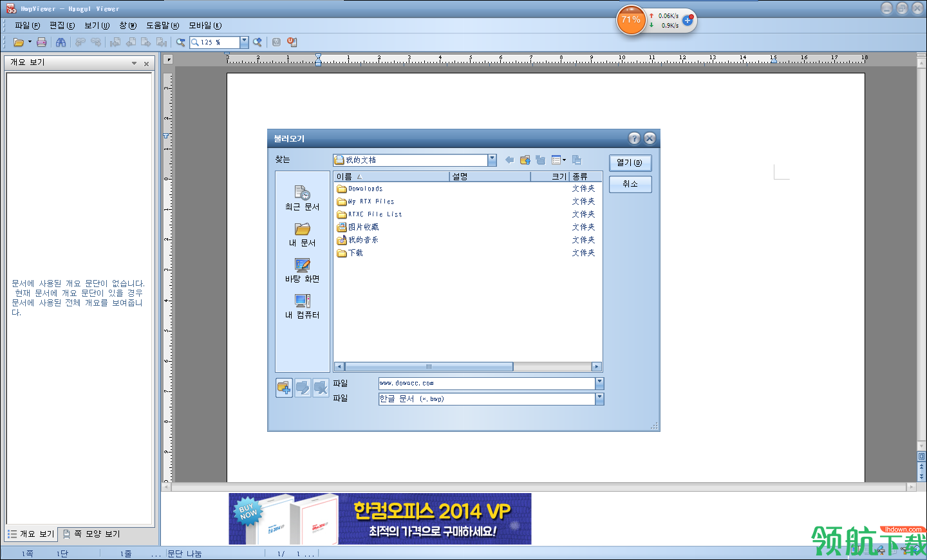Viewport: 927px width, 560px height.
Task: Click the 취소 button in dialog
Action: point(630,184)
